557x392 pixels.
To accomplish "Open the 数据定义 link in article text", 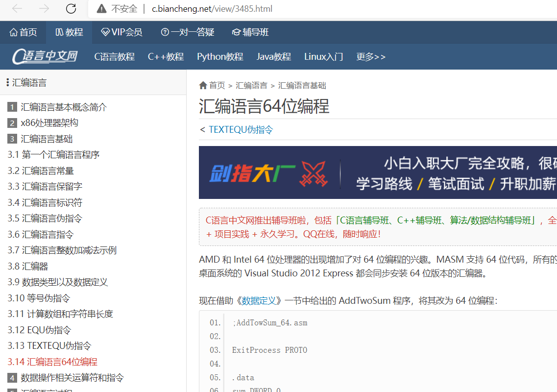I will pyautogui.click(x=259, y=301).
